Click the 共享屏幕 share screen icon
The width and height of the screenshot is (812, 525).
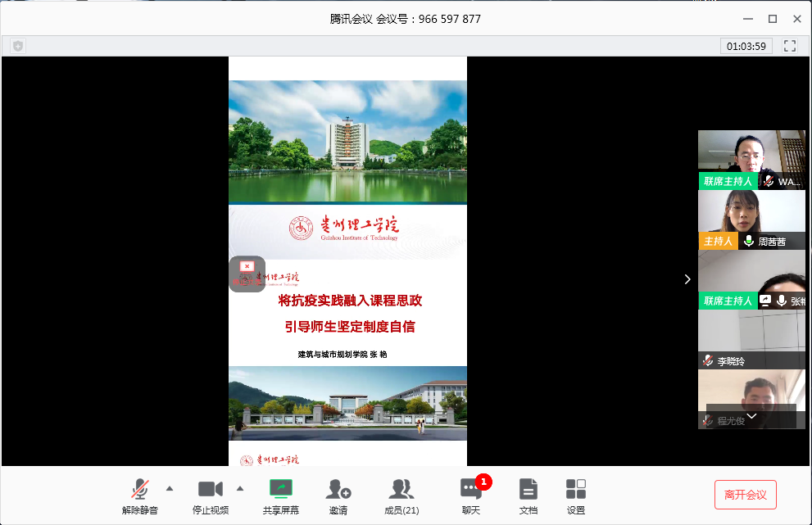[x=281, y=490]
